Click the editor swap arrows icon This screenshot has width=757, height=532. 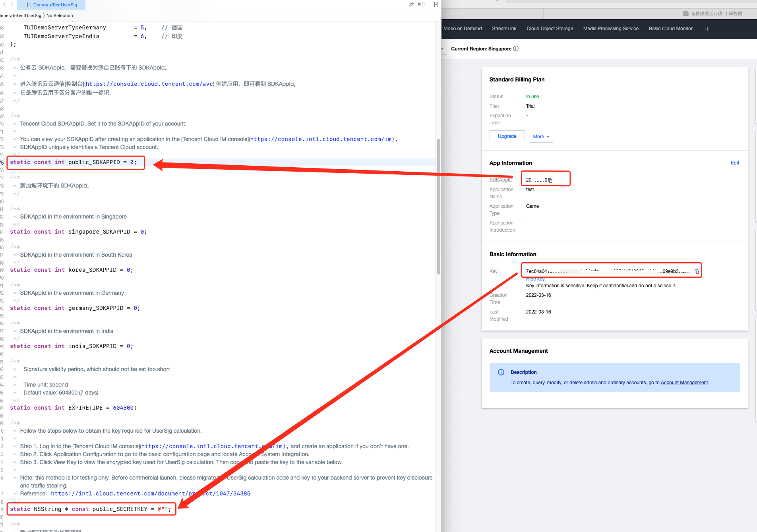pos(411,5)
